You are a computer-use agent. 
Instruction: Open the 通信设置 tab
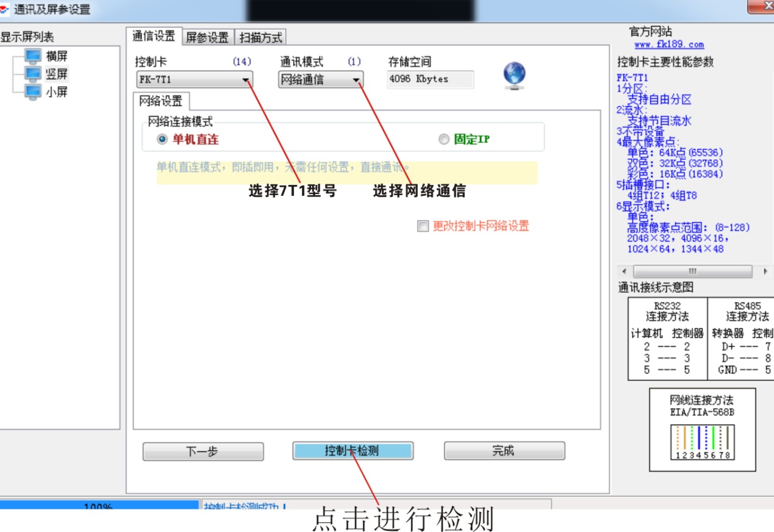(x=154, y=37)
